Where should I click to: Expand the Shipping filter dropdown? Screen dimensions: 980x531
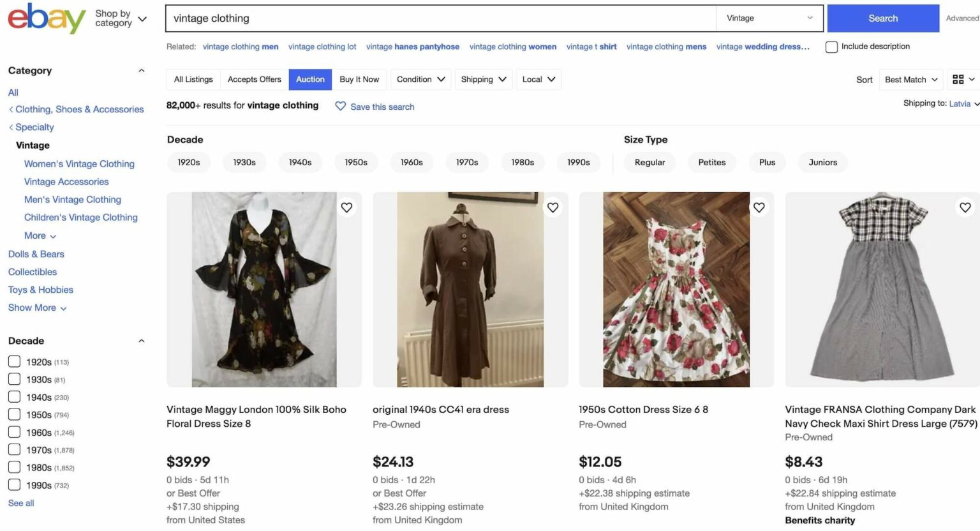[x=483, y=79]
